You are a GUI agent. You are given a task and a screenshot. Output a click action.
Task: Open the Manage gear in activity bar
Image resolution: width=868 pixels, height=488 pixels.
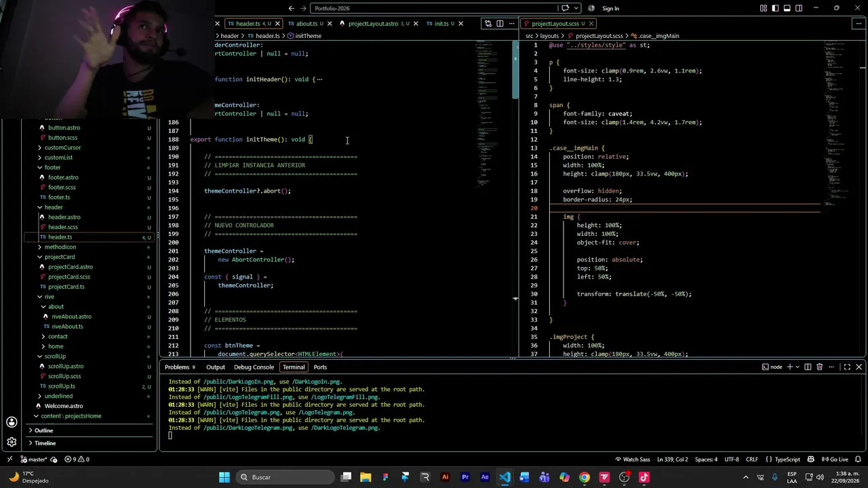click(x=12, y=442)
